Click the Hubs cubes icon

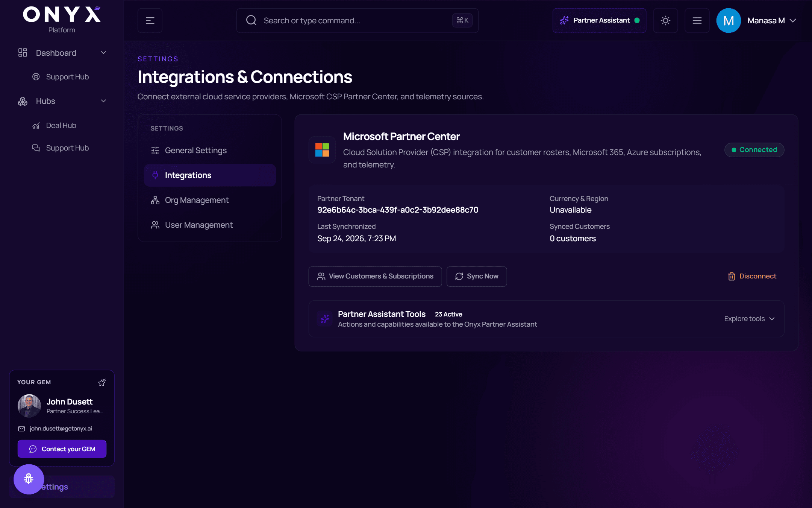pos(23,101)
